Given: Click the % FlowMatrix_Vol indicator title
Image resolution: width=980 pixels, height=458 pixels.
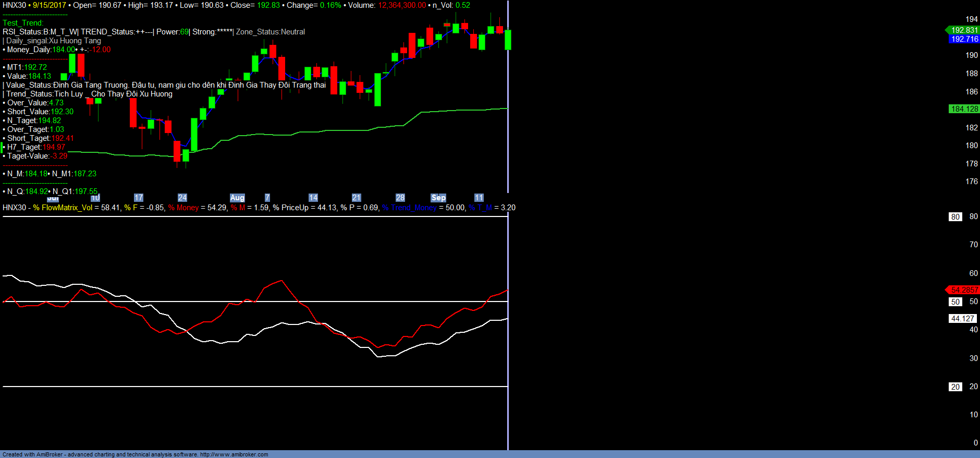Looking at the screenshot, I should tap(63, 208).
